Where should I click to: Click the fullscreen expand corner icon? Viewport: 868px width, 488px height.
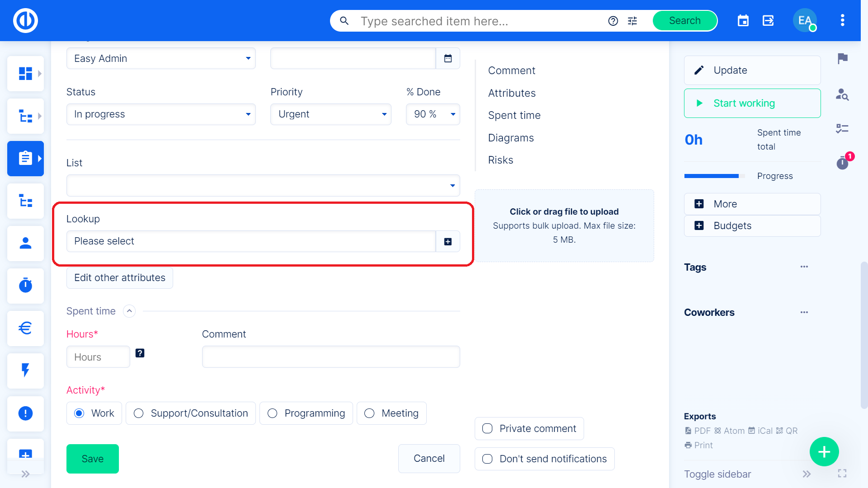pyautogui.click(x=842, y=474)
